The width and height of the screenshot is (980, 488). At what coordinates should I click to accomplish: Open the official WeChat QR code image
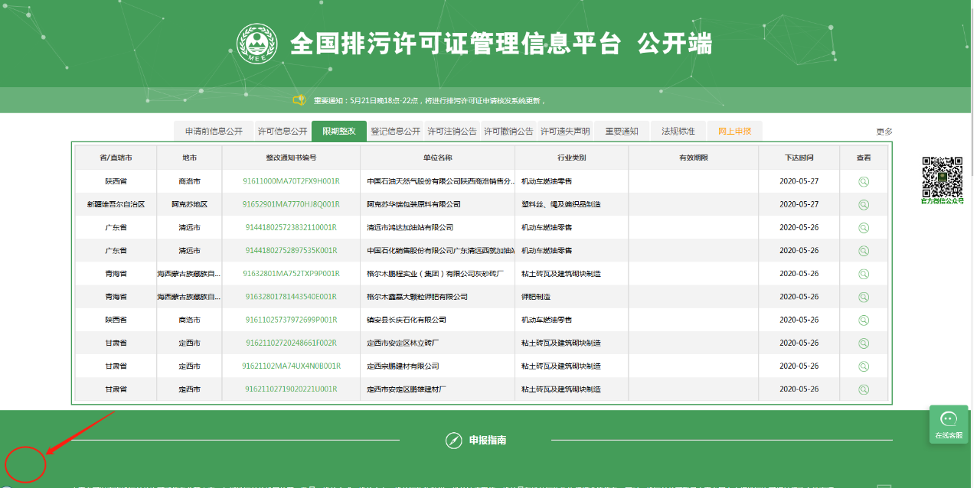942,177
